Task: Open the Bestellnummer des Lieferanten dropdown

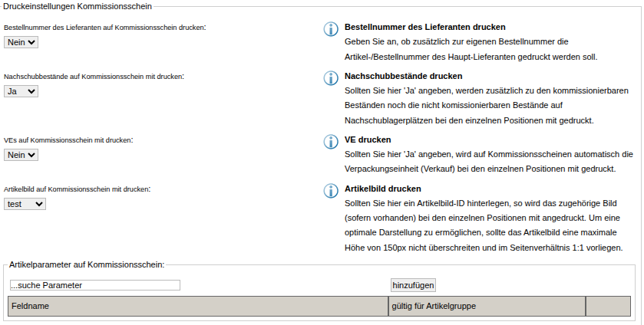Action: click(21, 42)
